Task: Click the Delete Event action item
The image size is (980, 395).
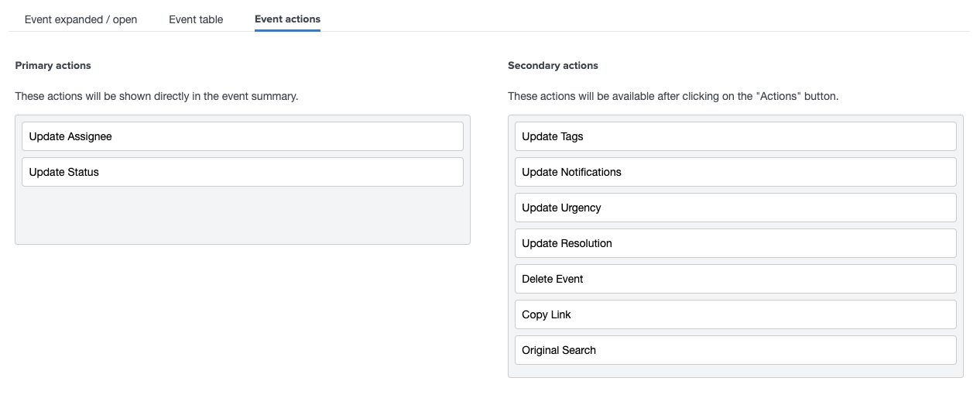Action: 735,279
